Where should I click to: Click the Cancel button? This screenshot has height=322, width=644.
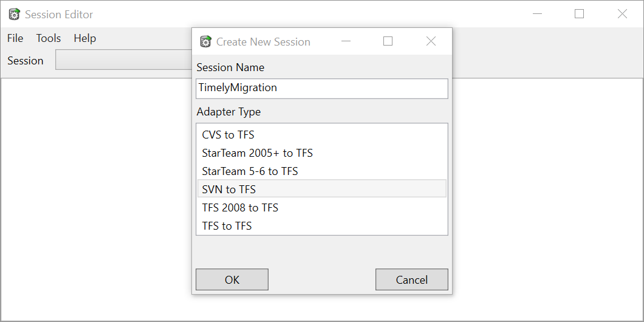[411, 279]
